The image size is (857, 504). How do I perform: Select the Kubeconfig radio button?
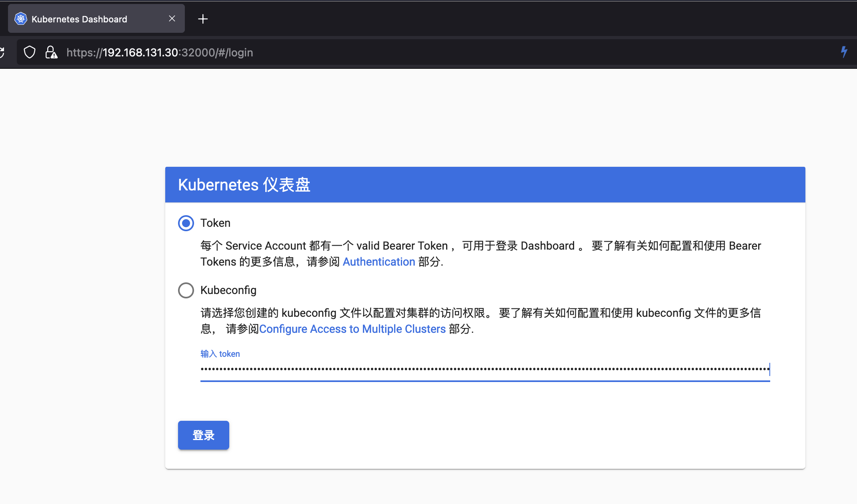[x=186, y=290]
